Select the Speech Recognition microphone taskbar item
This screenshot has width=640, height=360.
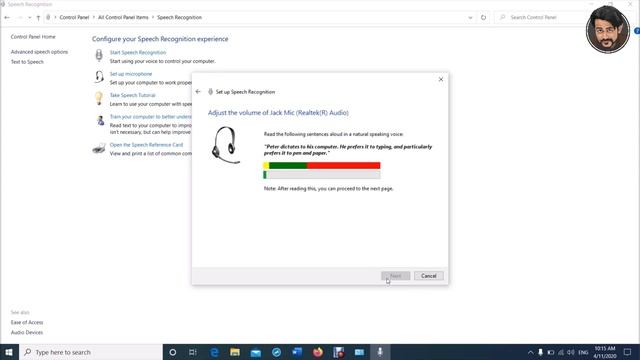pos(380,352)
